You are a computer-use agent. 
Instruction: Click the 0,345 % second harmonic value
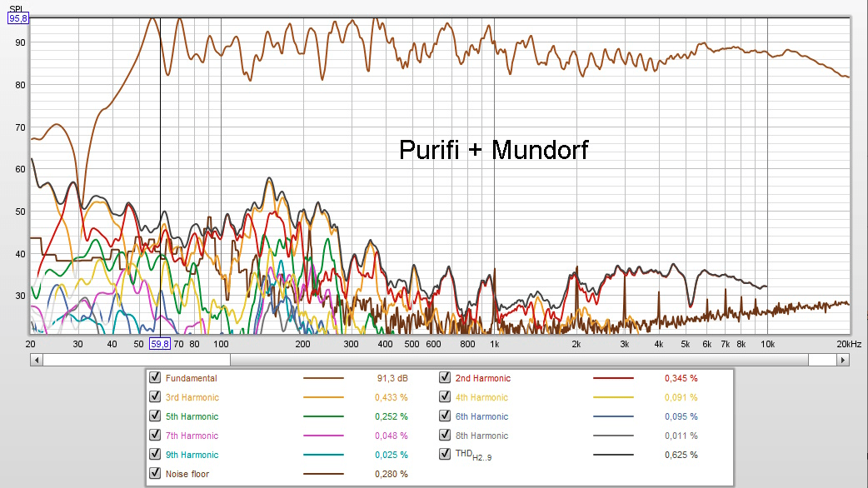pyautogui.click(x=681, y=378)
